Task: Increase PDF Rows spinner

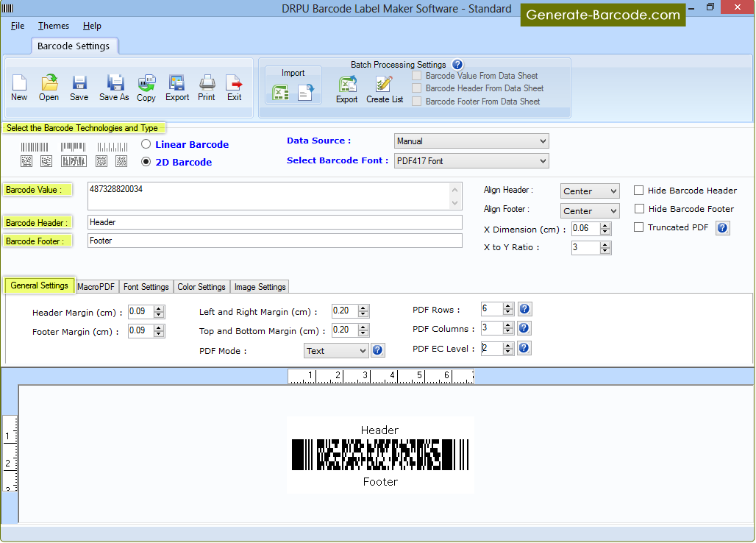Action: click(507, 306)
